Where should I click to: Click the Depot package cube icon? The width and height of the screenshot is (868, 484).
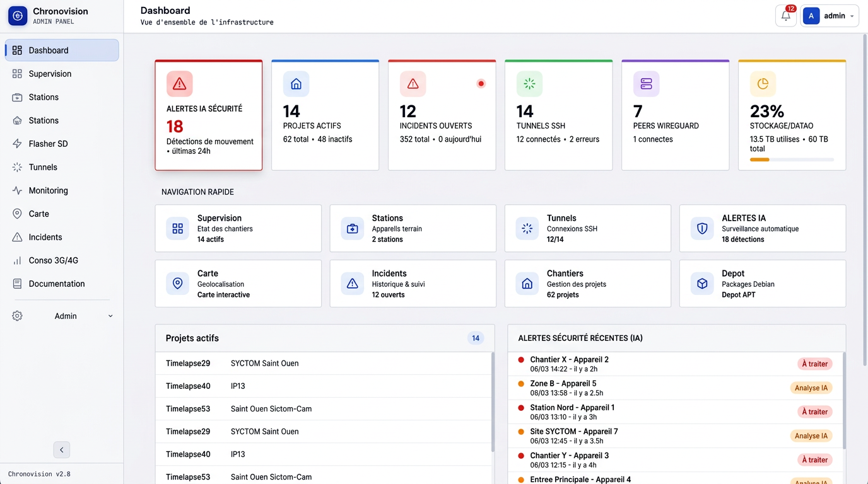click(702, 284)
